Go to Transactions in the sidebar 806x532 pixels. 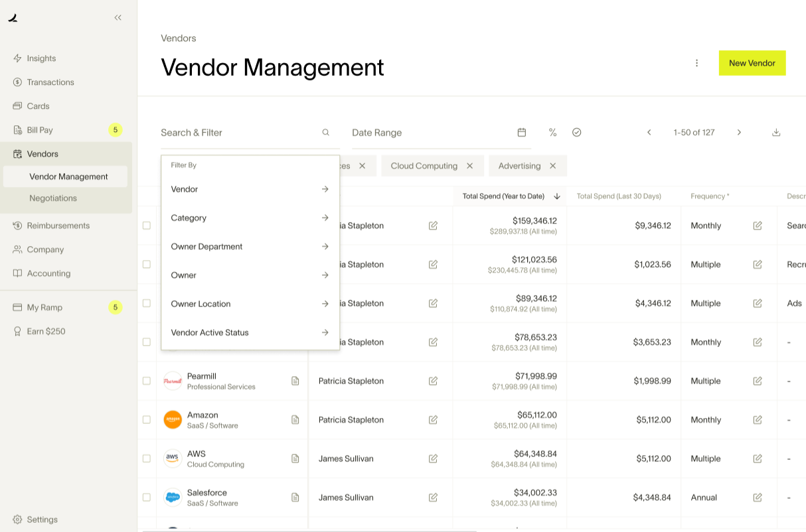point(50,82)
